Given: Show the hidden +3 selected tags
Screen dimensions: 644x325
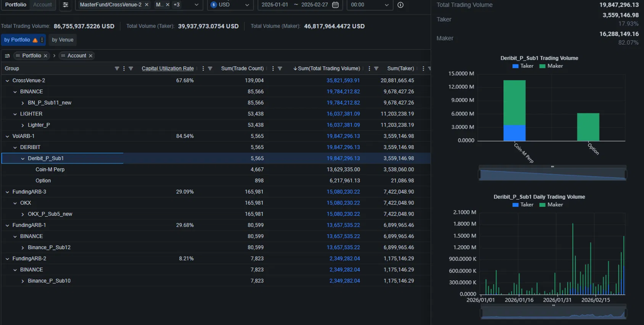Looking at the screenshot, I should coord(177,5).
